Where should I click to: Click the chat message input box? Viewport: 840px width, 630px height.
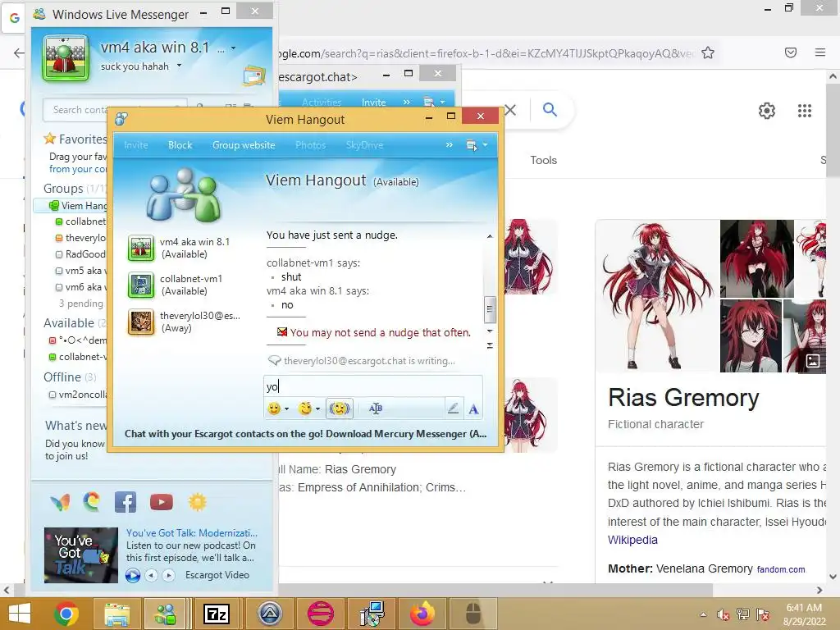[373, 386]
